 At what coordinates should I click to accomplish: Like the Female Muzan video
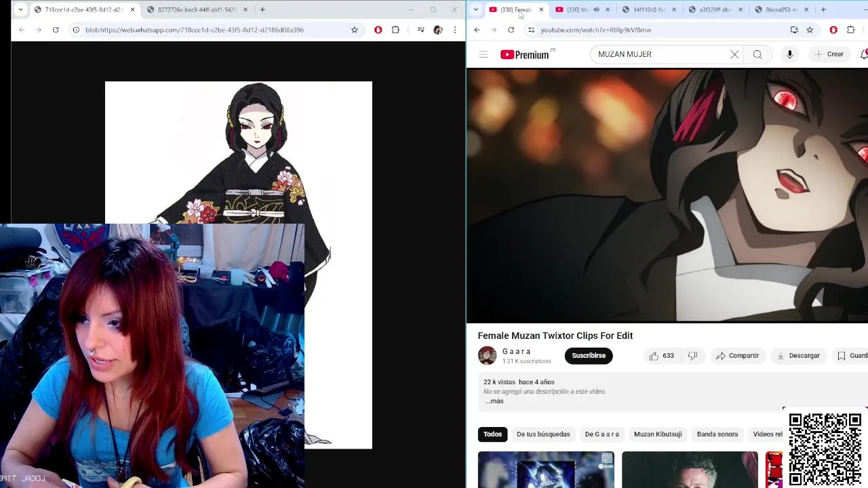pyautogui.click(x=662, y=356)
